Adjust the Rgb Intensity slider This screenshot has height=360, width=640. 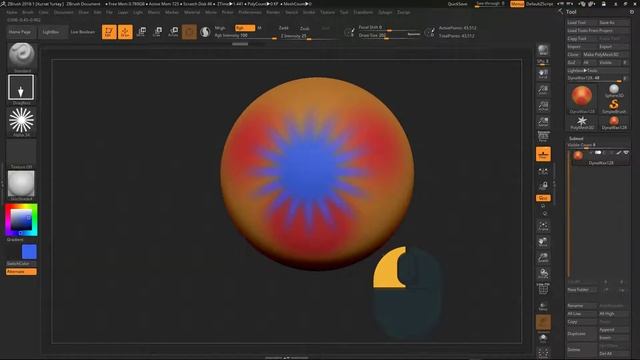245,36
